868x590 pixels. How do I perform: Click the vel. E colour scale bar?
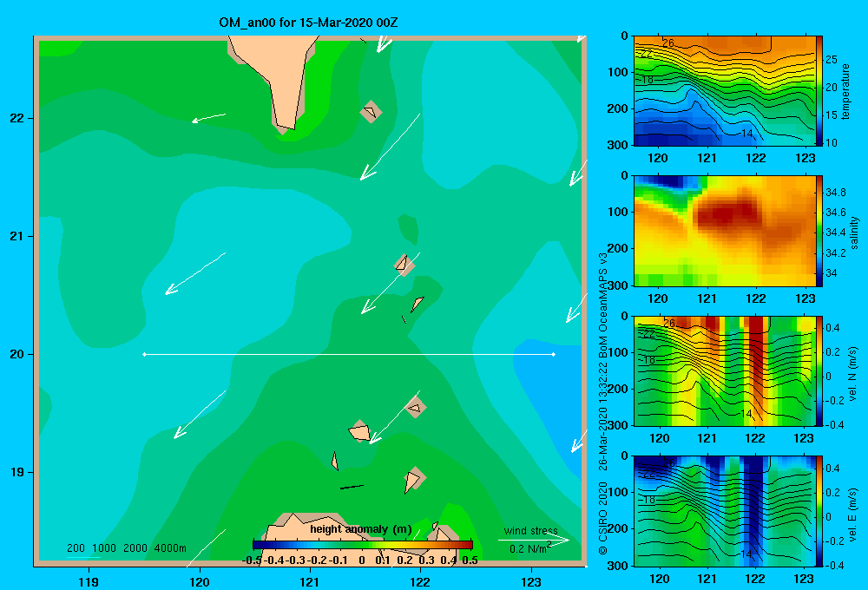coord(819,511)
